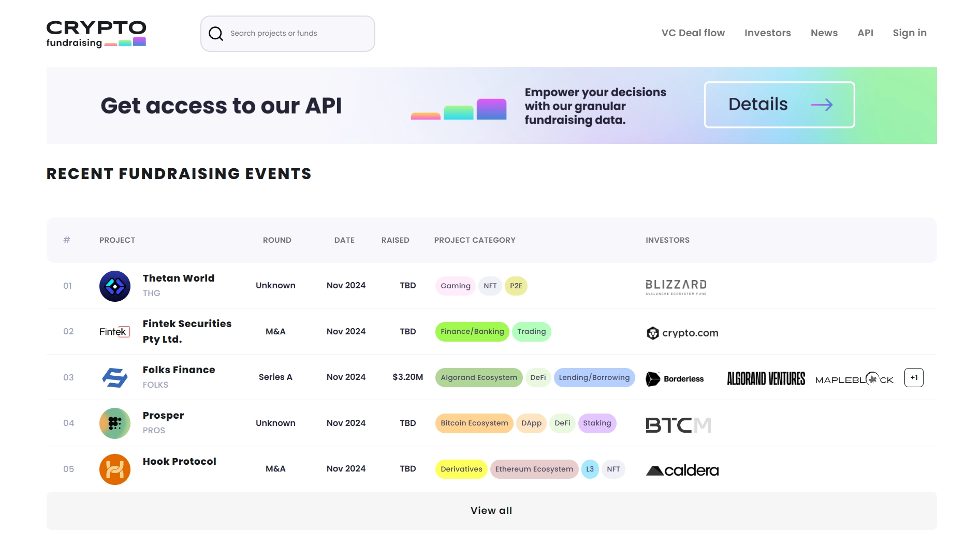
Task: Click the Get access to our API heading
Action: [x=221, y=106]
